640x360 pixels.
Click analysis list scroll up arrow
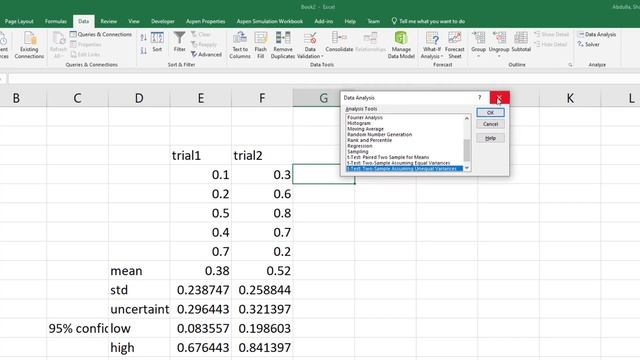[467, 118]
